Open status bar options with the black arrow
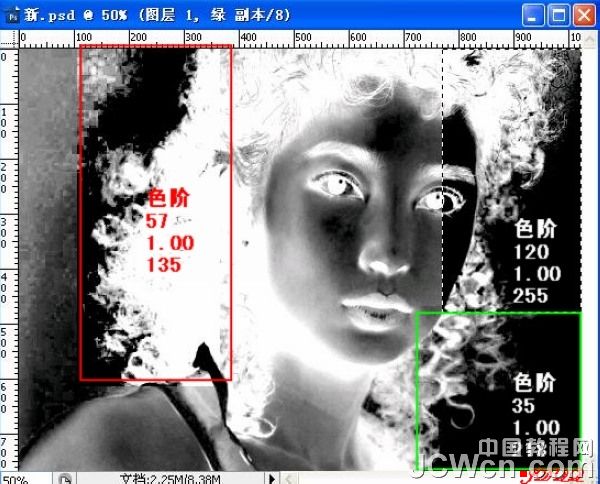Viewport: 600px width, 484px height. click(x=272, y=479)
